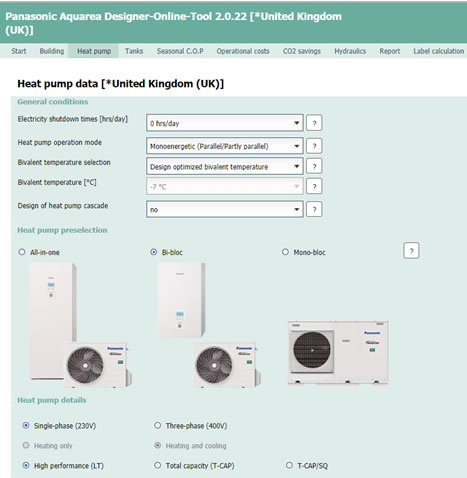Open the disabled Bivalent temperature -7 °C dropdown
This screenshot has height=478, width=467.
pyautogui.click(x=225, y=186)
